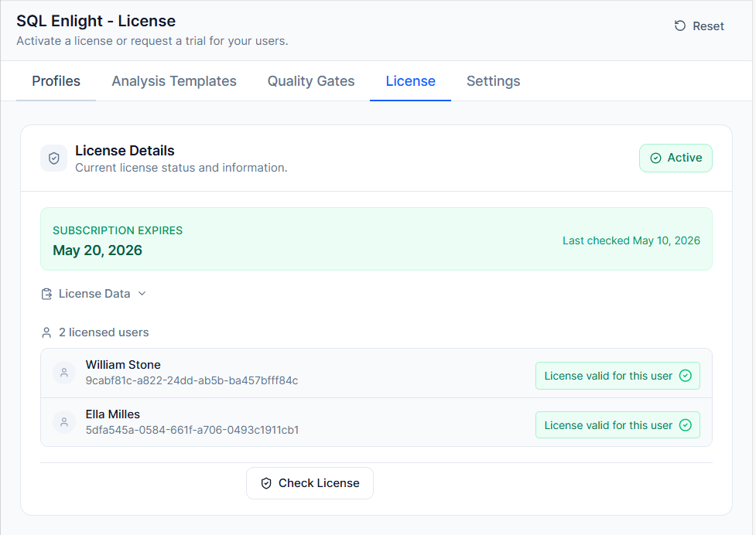Click the License Details heading

coord(125,151)
